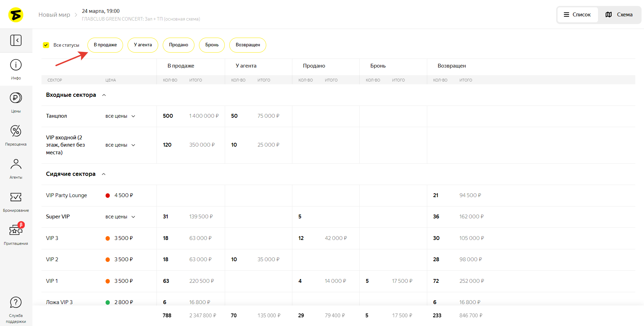This screenshot has height=326, width=644.
Task: Open the Цены section
Action: [x=16, y=102]
